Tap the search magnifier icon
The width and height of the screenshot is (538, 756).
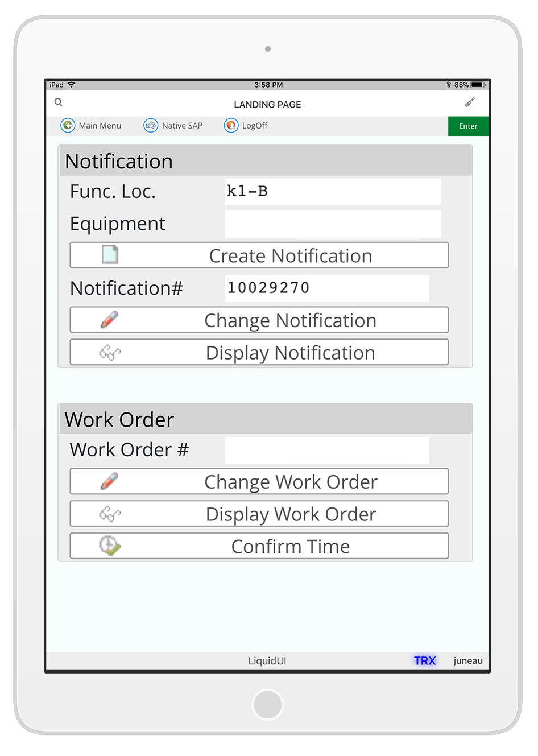58,102
